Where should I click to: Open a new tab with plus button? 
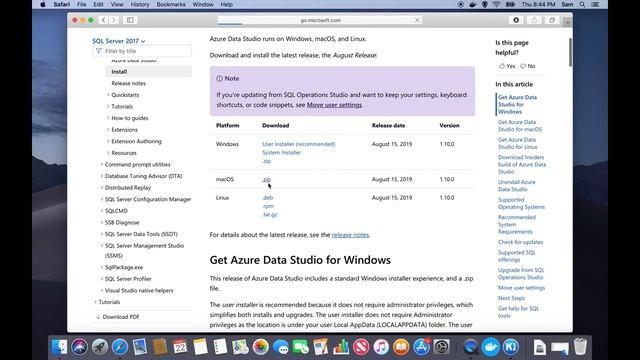567,23
